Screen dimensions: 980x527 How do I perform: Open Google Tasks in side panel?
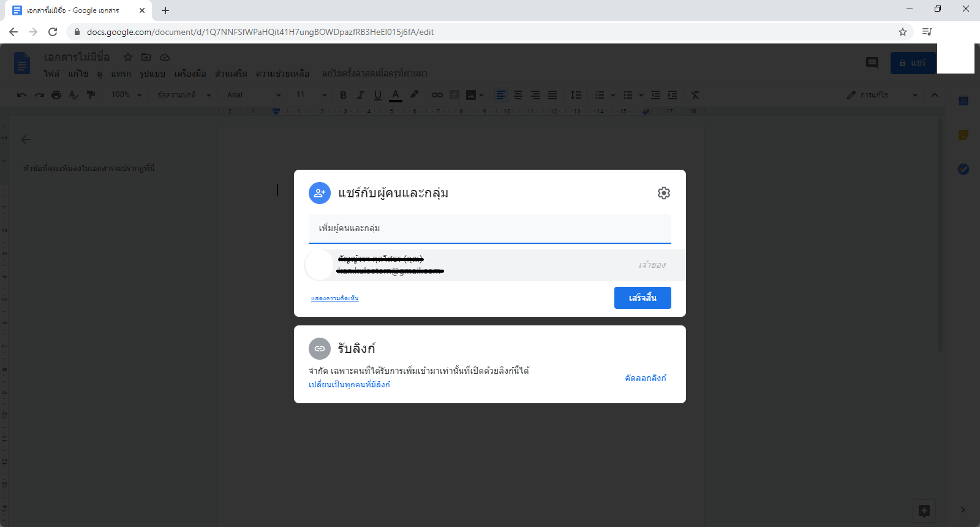[963, 169]
